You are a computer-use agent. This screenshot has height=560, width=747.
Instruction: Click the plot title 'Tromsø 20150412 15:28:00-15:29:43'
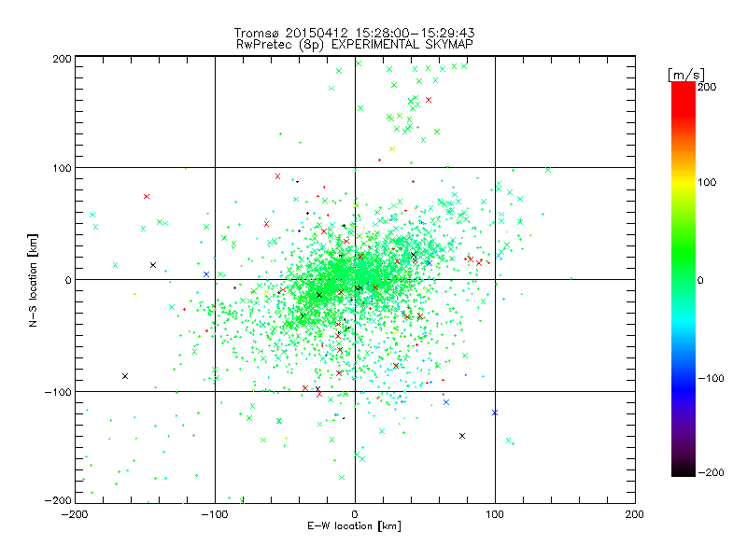[x=354, y=33]
